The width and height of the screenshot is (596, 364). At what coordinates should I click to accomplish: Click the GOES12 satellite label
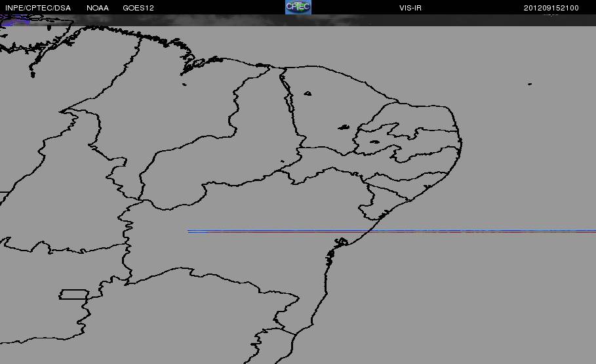138,8
